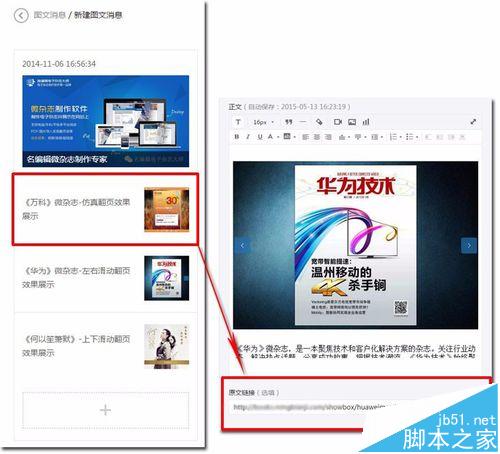Insert a video with the camera icon
The image size is (500, 454).
(338, 122)
